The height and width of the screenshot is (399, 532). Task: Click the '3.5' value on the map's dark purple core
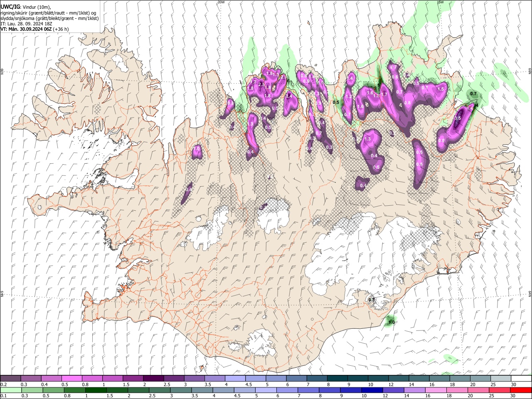(458, 118)
